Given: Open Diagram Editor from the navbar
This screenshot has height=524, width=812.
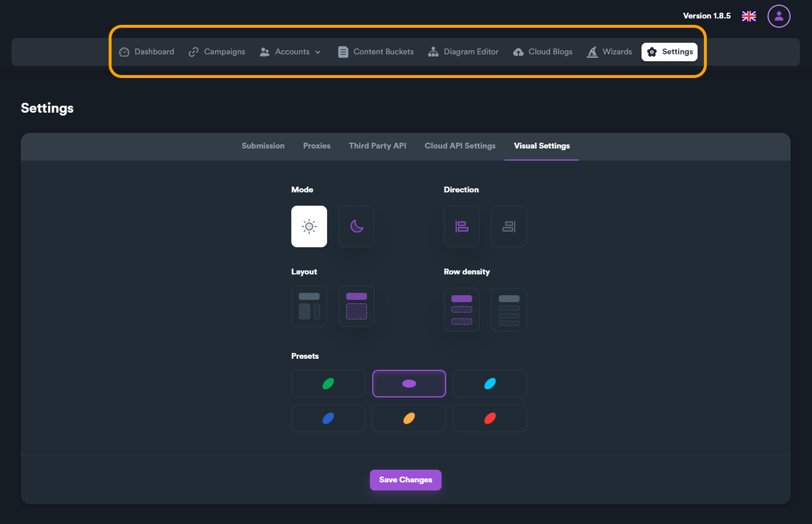Looking at the screenshot, I should point(464,52).
